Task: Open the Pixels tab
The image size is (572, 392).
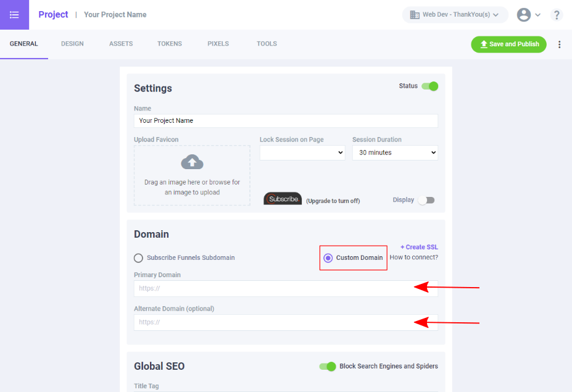Action: coord(218,44)
